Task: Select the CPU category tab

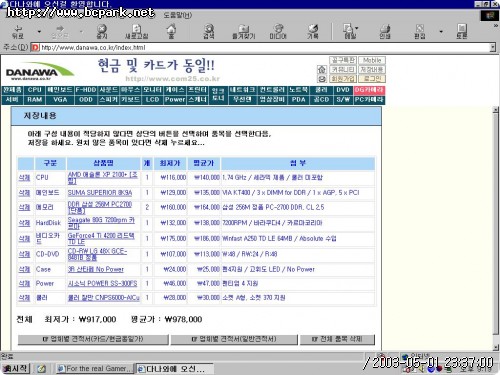Action: [x=34, y=90]
